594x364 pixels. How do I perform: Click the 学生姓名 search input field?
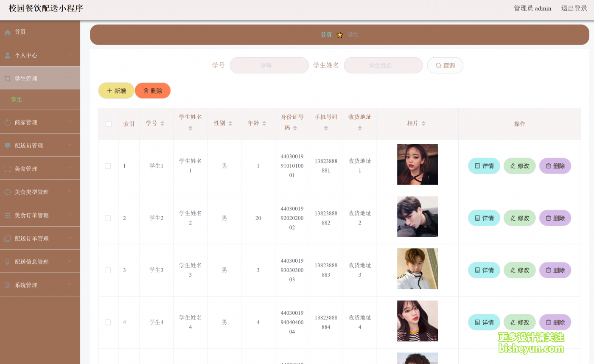point(383,65)
